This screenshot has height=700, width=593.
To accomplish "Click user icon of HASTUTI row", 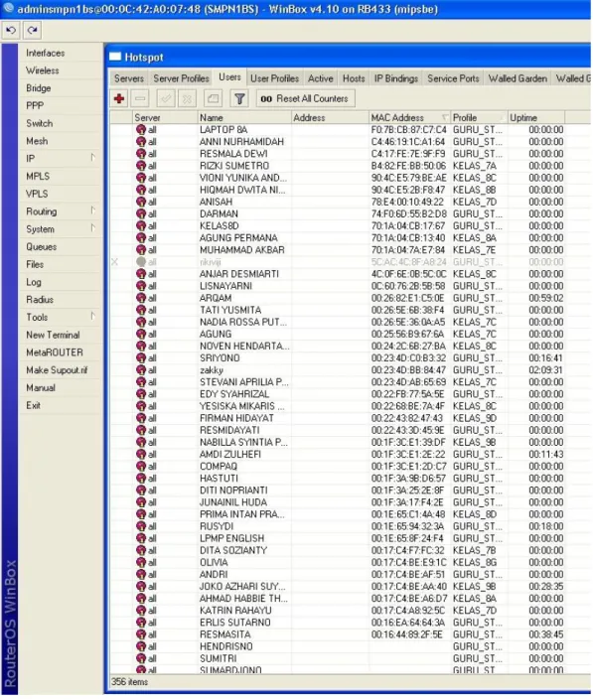I will coord(141,479).
